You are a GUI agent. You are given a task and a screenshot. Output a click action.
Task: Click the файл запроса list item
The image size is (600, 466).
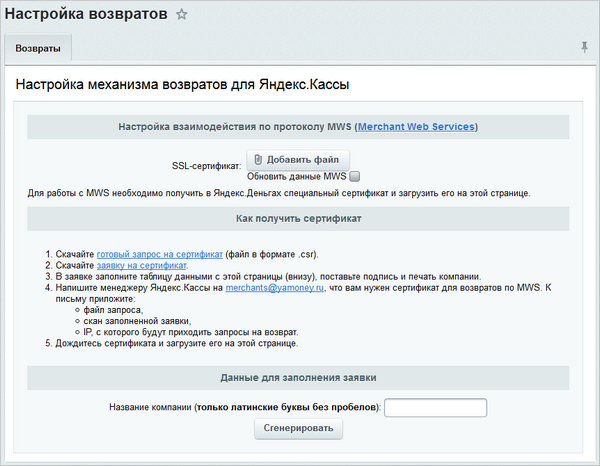tap(113, 310)
